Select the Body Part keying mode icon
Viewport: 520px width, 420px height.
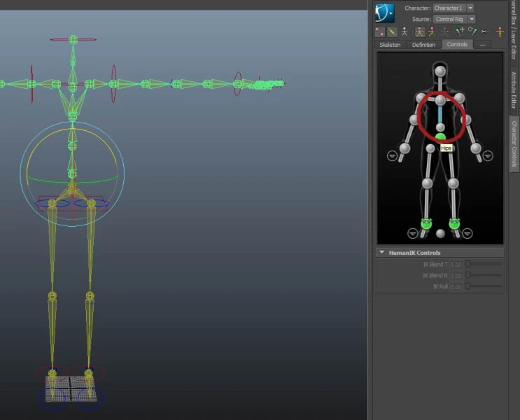[432, 31]
